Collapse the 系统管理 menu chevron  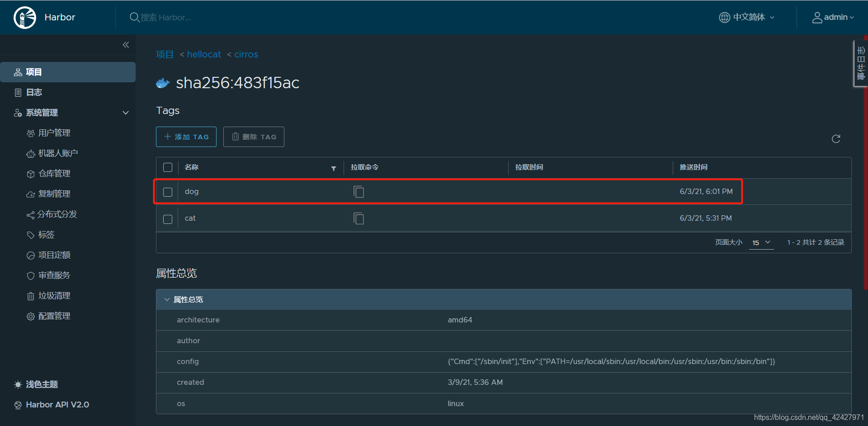126,113
